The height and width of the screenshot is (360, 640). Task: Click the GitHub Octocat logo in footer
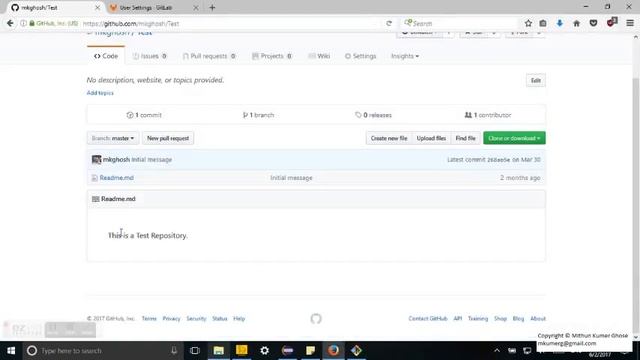316,318
